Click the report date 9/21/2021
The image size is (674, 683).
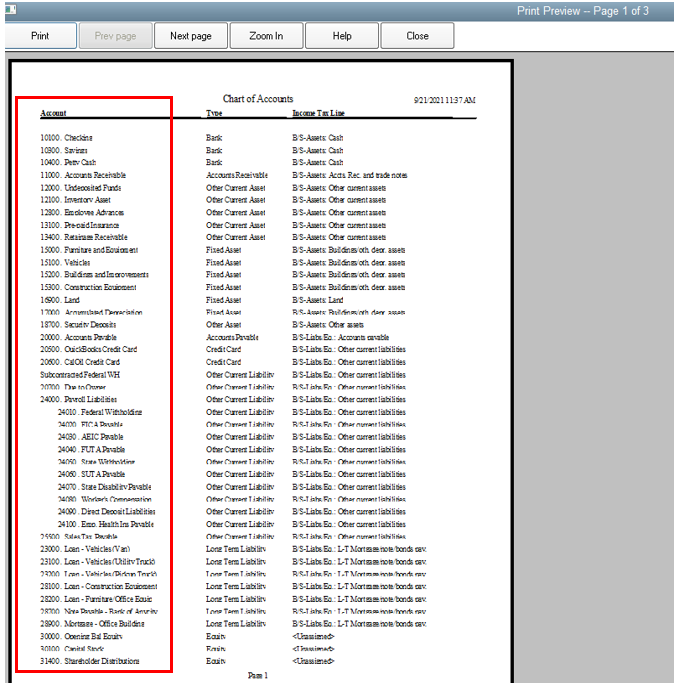click(444, 100)
